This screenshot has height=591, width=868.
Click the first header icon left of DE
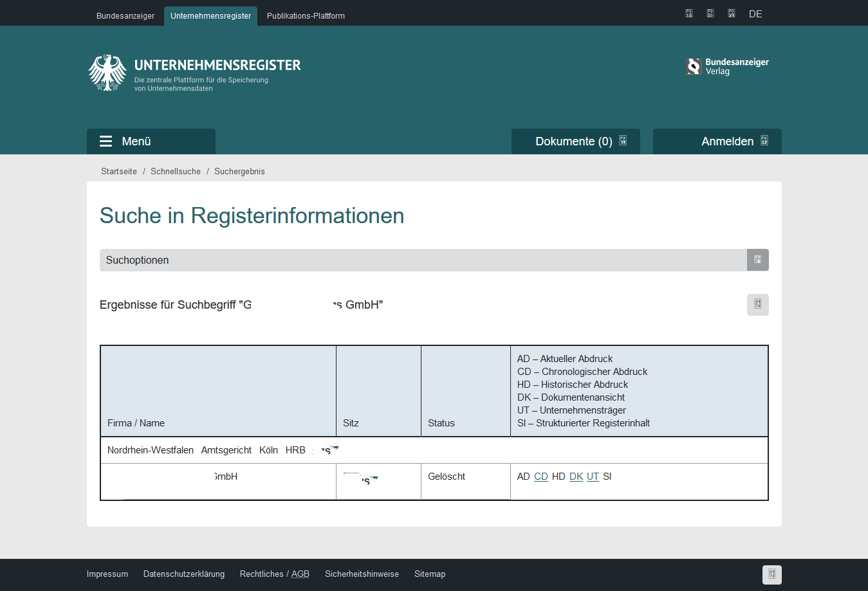(x=688, y=13)
